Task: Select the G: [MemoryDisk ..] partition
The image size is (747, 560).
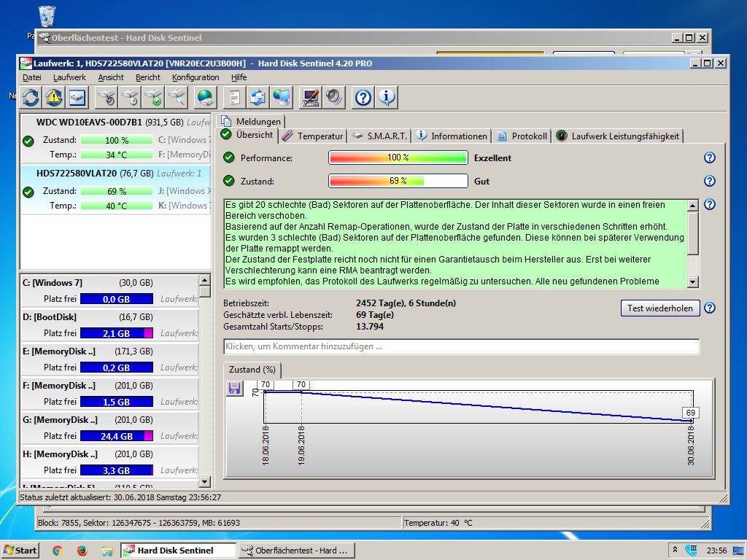Action: [109, 428]
